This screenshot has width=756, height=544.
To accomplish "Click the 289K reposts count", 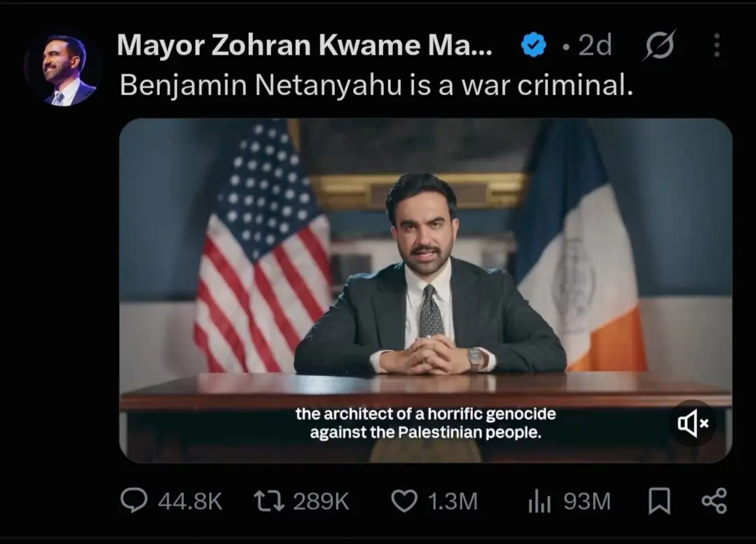I will [321, 501].
